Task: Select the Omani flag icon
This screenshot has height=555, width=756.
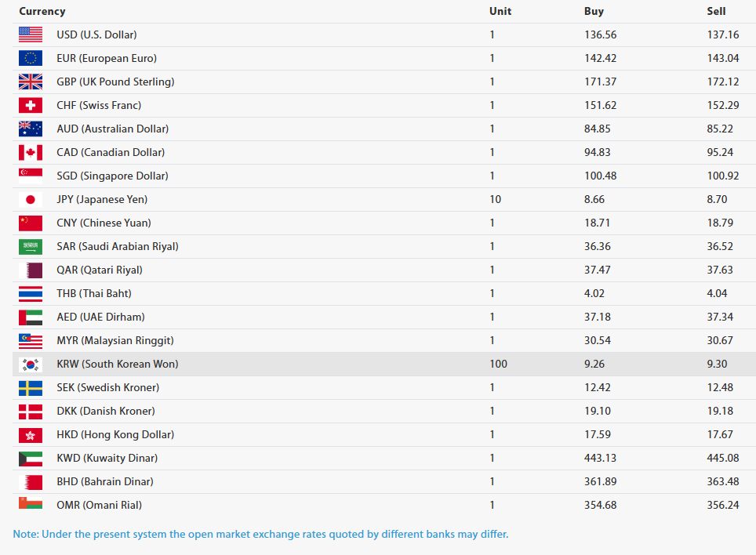Action: coord(31,503)
